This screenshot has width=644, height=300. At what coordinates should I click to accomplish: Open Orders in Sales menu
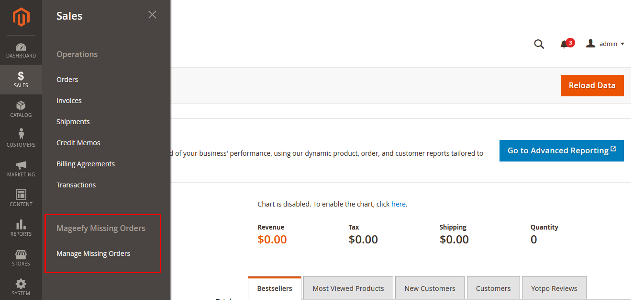(x=67, y=80)
